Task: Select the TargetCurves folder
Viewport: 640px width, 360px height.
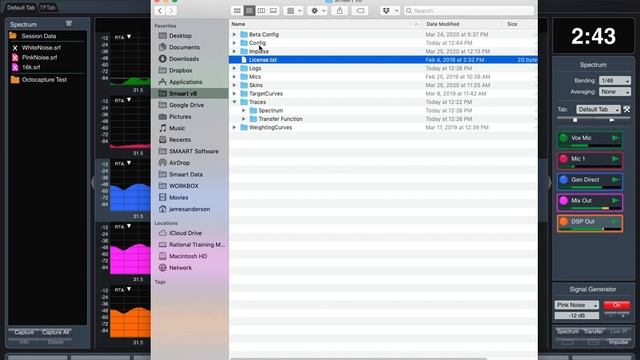Action: point(266,93)
